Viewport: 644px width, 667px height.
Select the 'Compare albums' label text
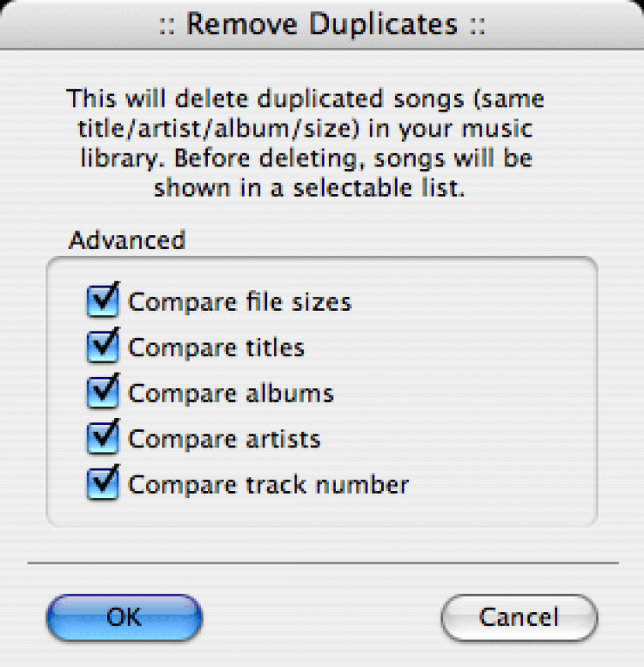[x=231, y=393]
